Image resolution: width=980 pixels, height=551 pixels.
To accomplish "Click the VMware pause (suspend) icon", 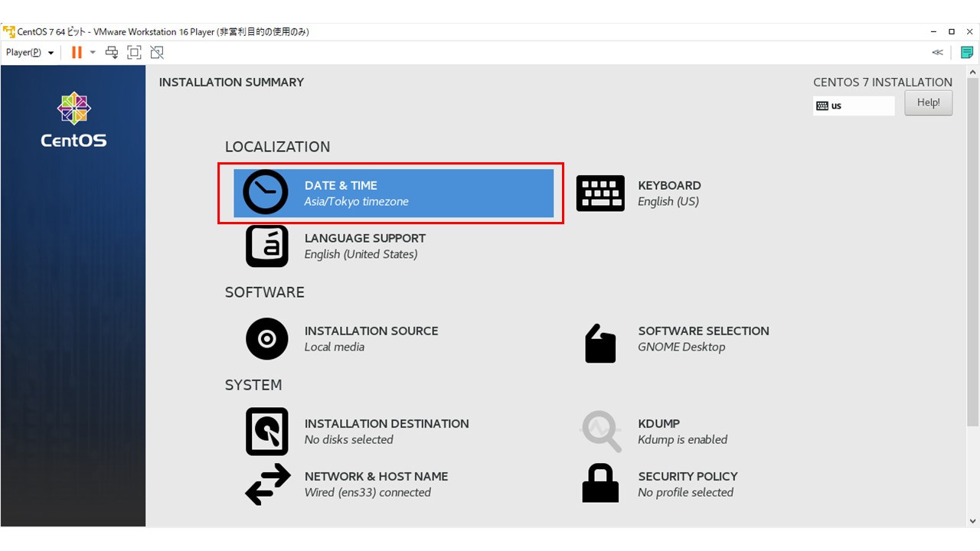I will [77, 52].
